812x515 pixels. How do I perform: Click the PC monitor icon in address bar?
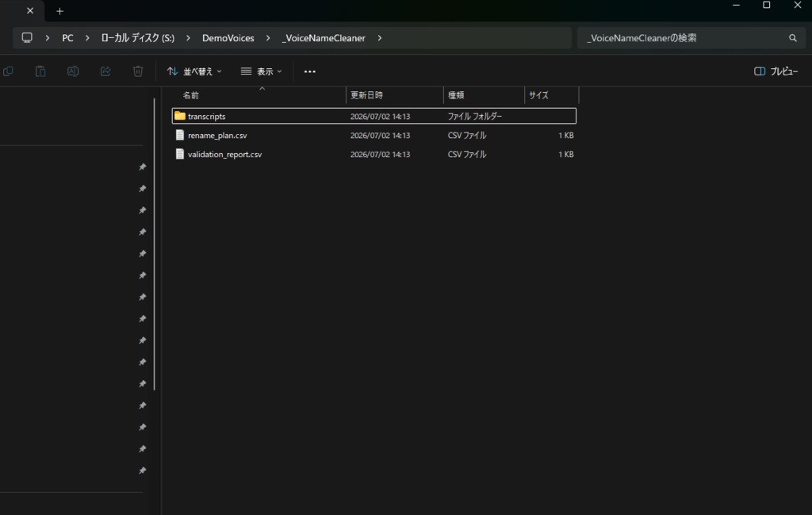coord(27,38)
